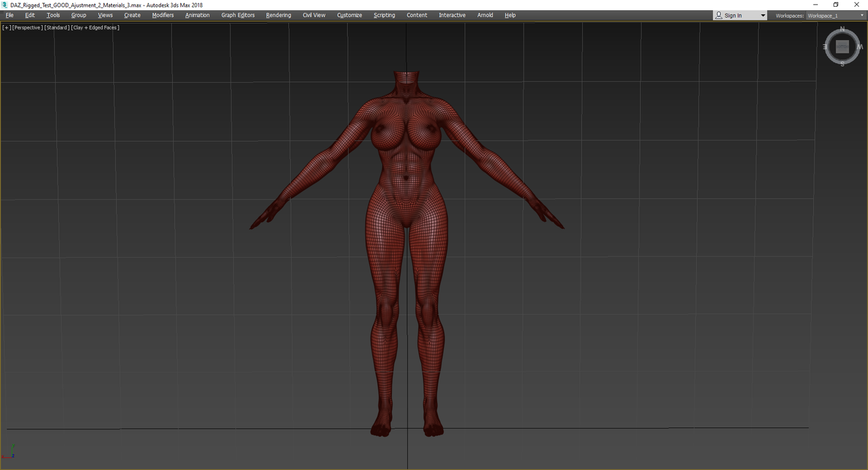Open the Create menu
Screen dimensions: 868x470
tap(132, 15)
